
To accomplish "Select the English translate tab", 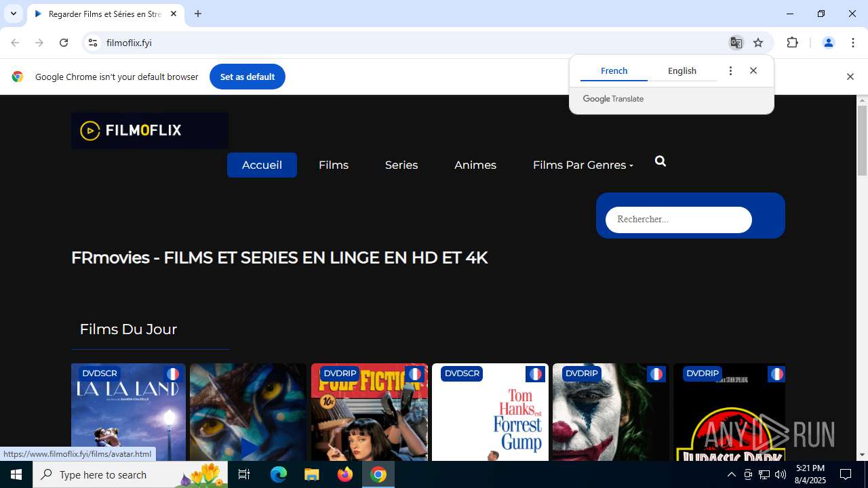I will pos(682,70).
